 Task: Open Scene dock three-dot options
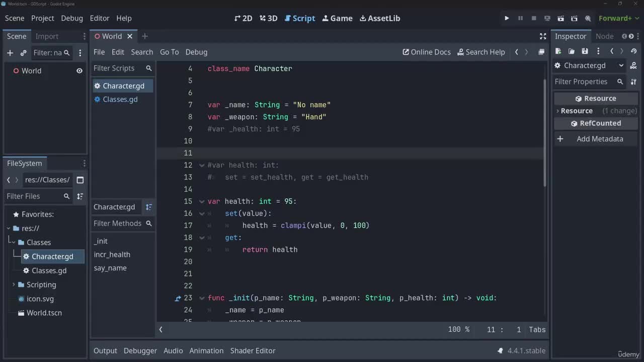pyautogui.click(x=80, y=53)
